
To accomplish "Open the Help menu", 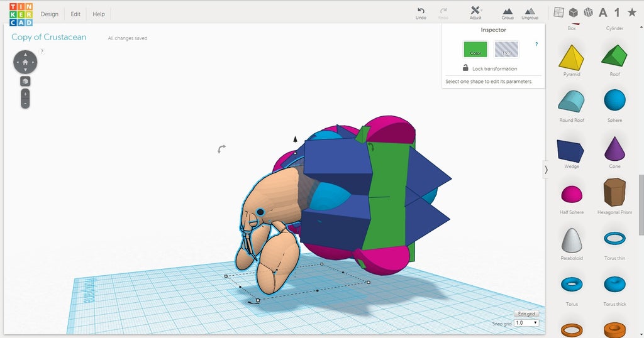I will [99, 14].
